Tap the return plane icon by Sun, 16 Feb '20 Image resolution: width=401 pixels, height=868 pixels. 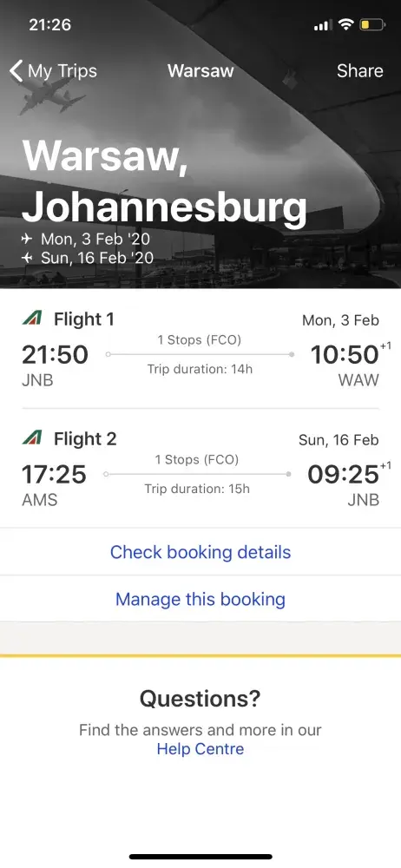[27, 258]
